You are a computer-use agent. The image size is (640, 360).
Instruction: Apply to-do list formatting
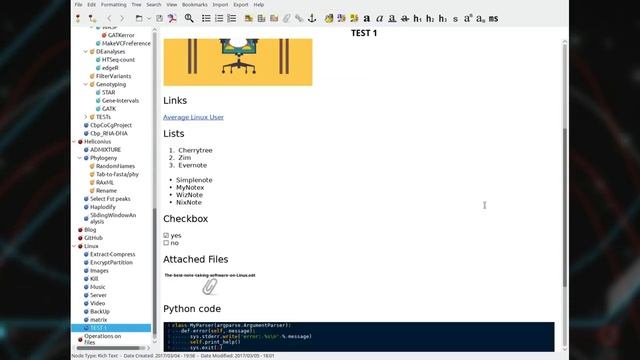(x=231, y=18)
